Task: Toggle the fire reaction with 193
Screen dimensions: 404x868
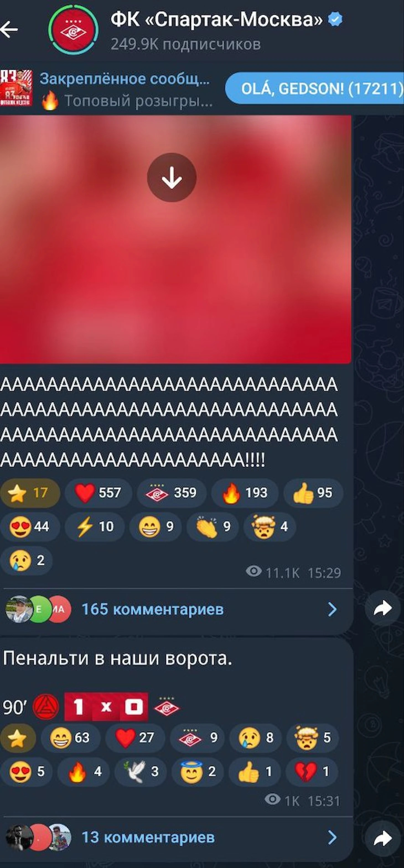Action: pyautogui.click(x=245, y=493)
